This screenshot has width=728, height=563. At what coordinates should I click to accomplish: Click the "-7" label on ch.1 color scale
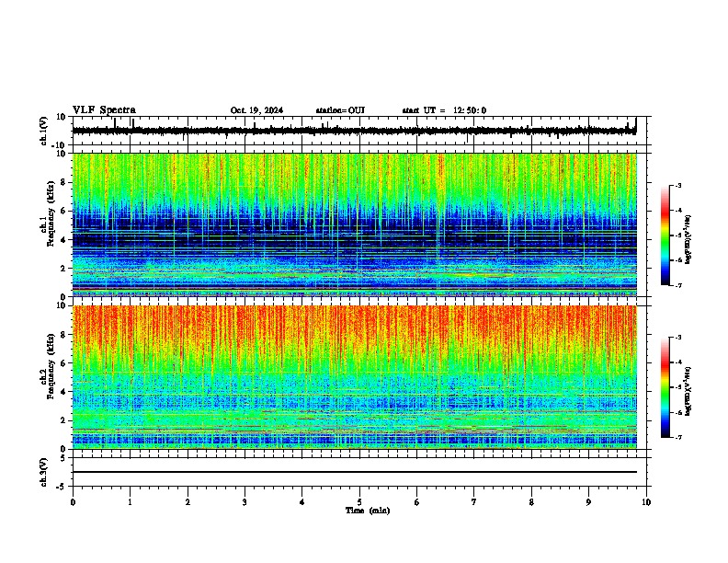click(678, 285)
